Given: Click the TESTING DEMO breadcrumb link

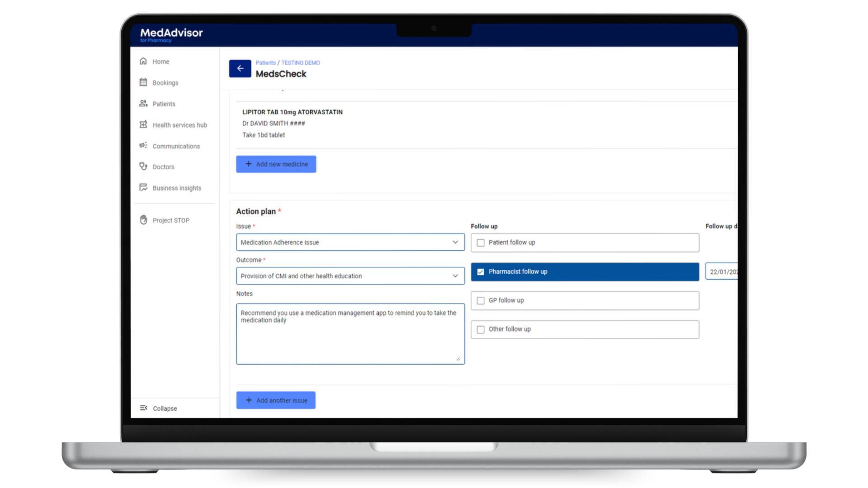Looking at the screenshot, I should [x=300, y=62].
